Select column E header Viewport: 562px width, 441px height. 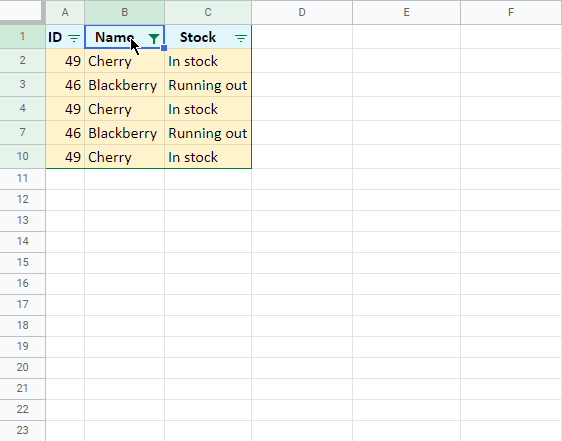coord(406,12)
